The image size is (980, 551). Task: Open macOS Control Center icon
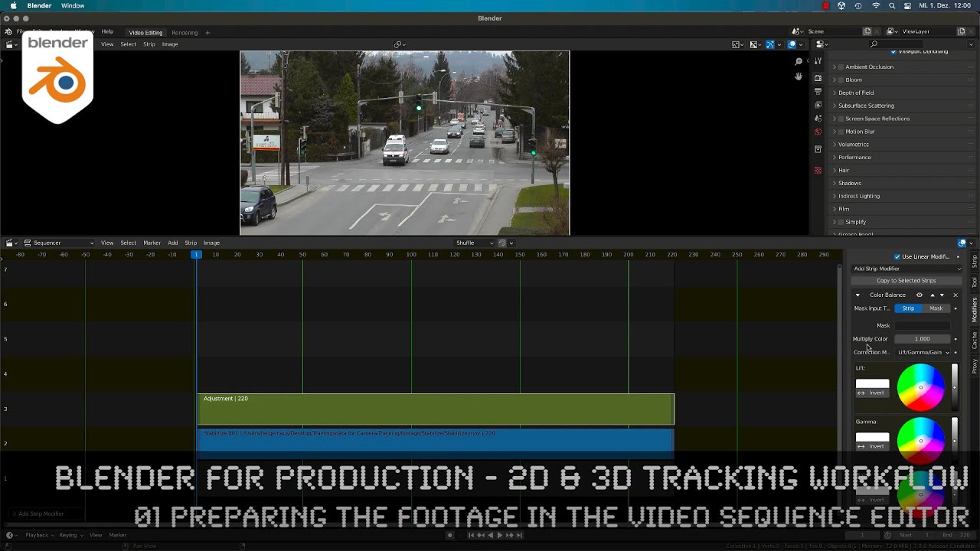(908, 5)
